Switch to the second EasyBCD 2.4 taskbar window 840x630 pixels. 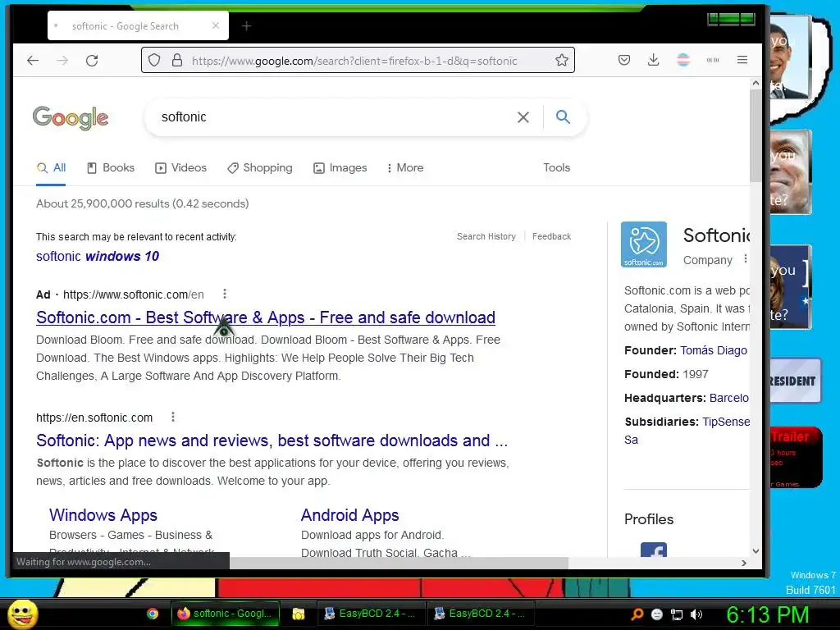tap(481, 614)
